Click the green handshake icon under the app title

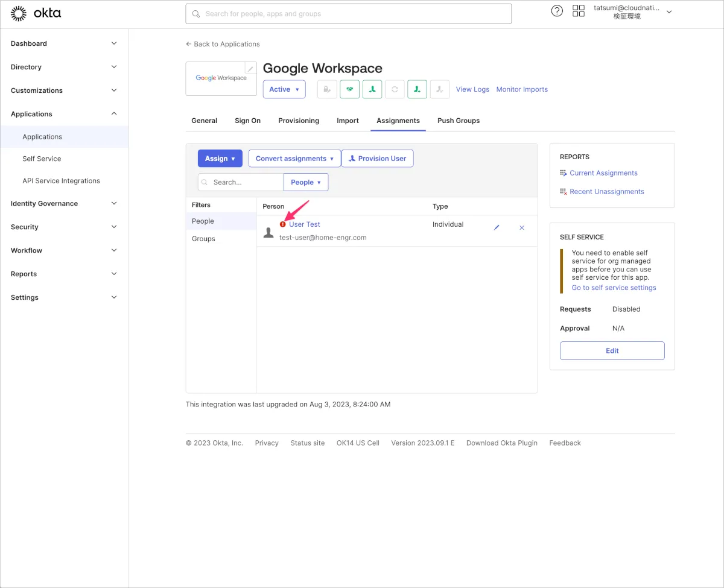coord(349,89)
